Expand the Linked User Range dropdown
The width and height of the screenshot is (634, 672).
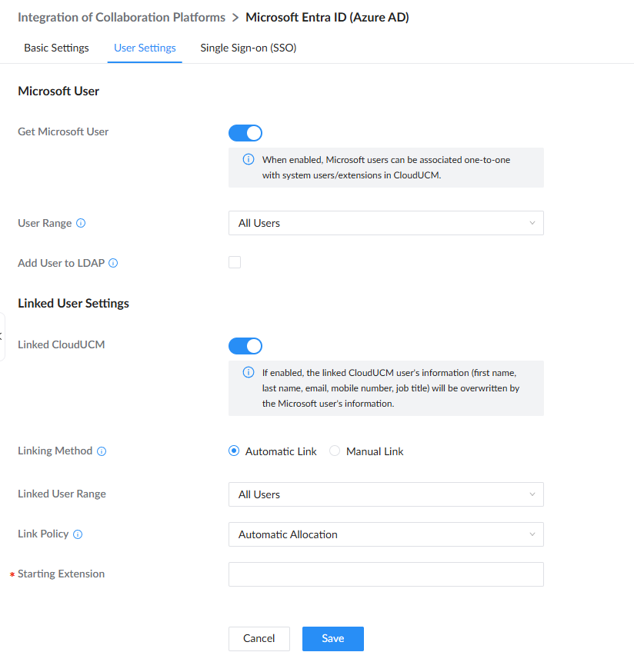(x=386, y=494)
